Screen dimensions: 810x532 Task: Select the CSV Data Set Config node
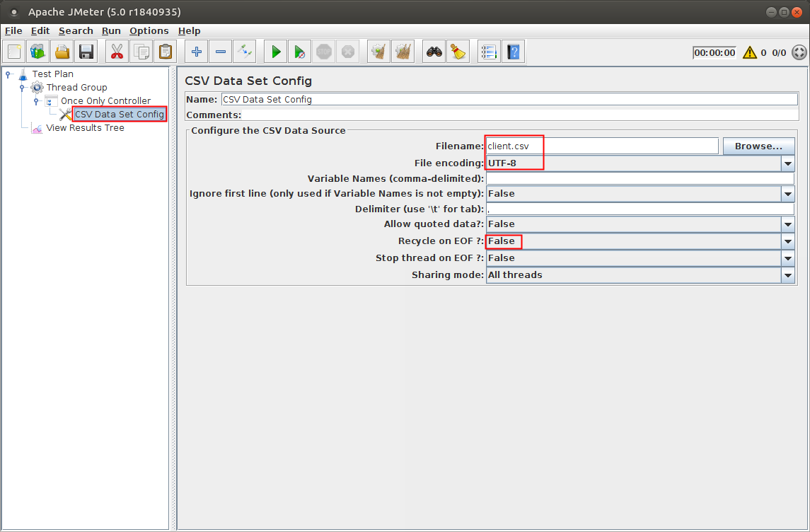(x=120, y=114)
